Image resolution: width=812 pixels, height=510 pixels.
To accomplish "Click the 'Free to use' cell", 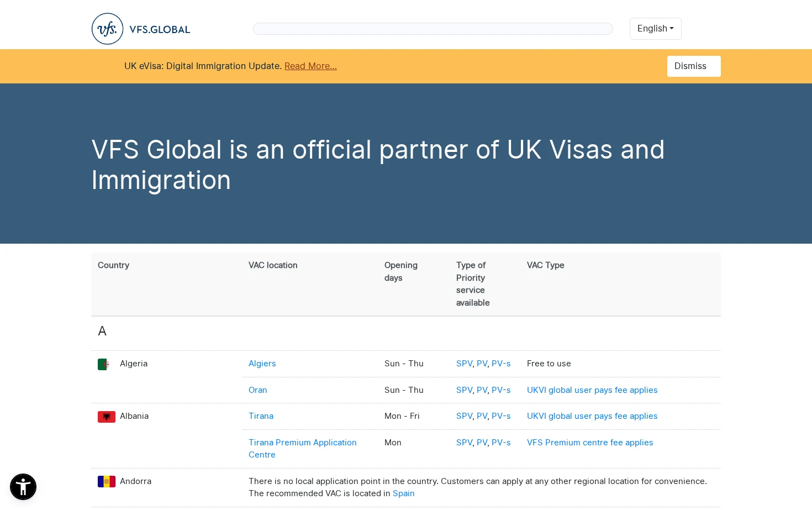I will click(x=549, y=364).
